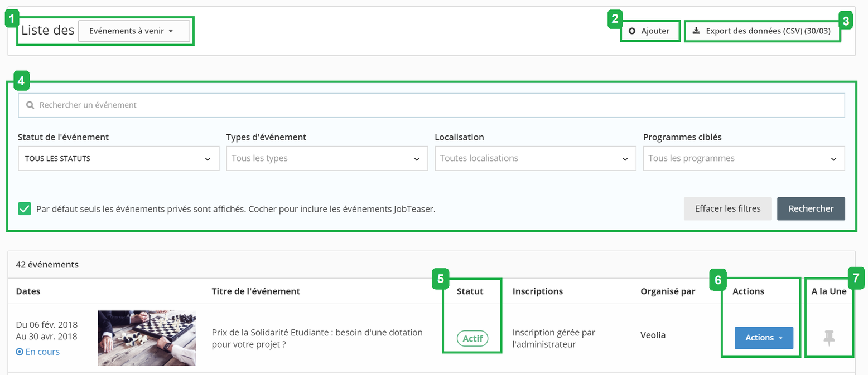Expand the Localisation filter dropdown
The image size is (868, 375).
tap(535, 159)
